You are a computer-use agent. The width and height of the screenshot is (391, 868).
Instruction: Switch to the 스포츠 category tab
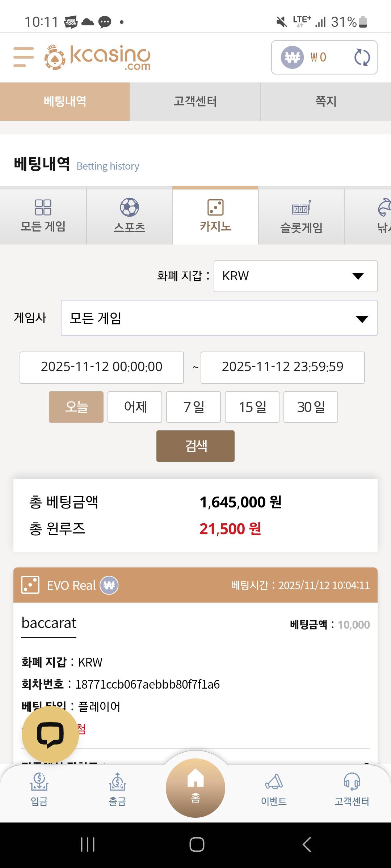[x=129, y=216]
